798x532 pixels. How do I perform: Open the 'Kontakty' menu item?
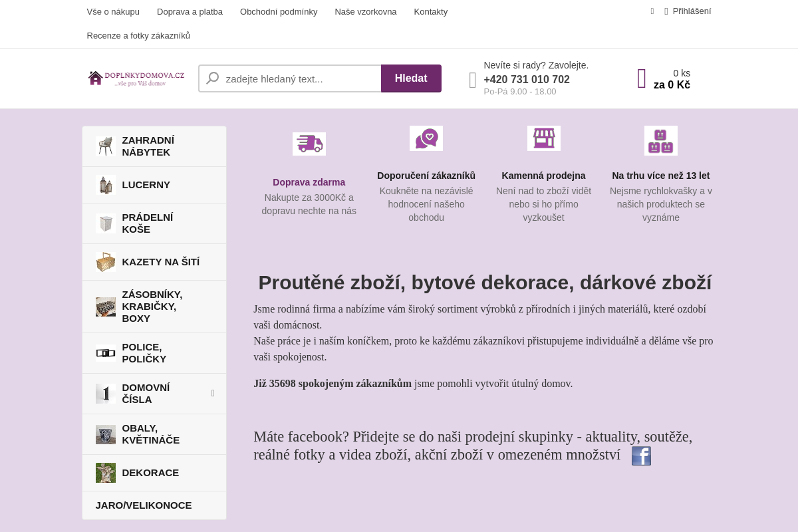click(430, 11)
